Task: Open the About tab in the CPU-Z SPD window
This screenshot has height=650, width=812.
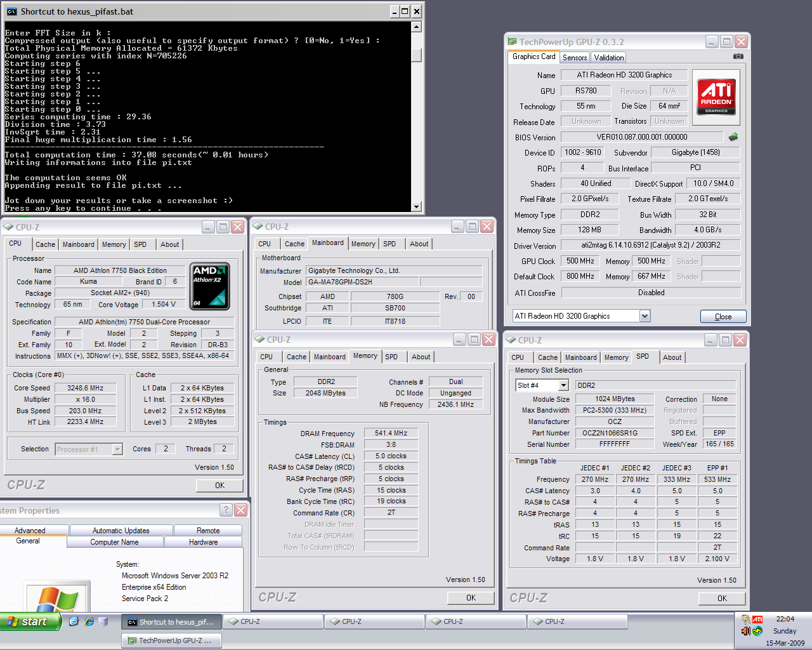Action: click(x=672, y=357)
